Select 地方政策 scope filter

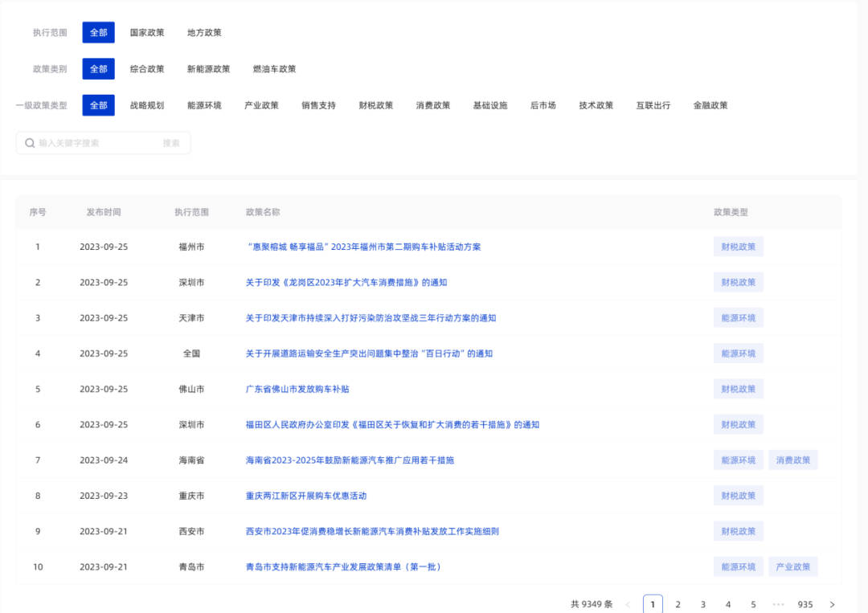(x=204, y=33)
